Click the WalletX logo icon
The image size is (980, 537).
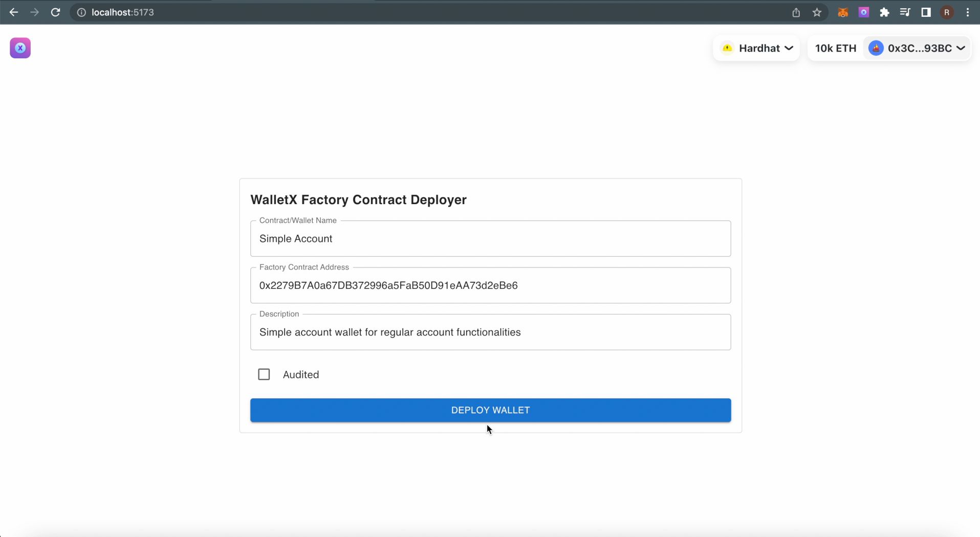click(x=20, y=48)
